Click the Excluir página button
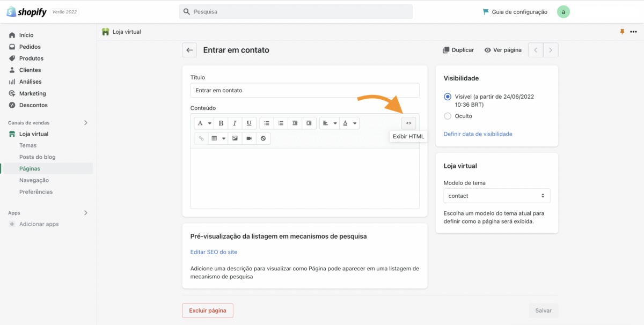 pyautogui.click(x=208, y=311)
